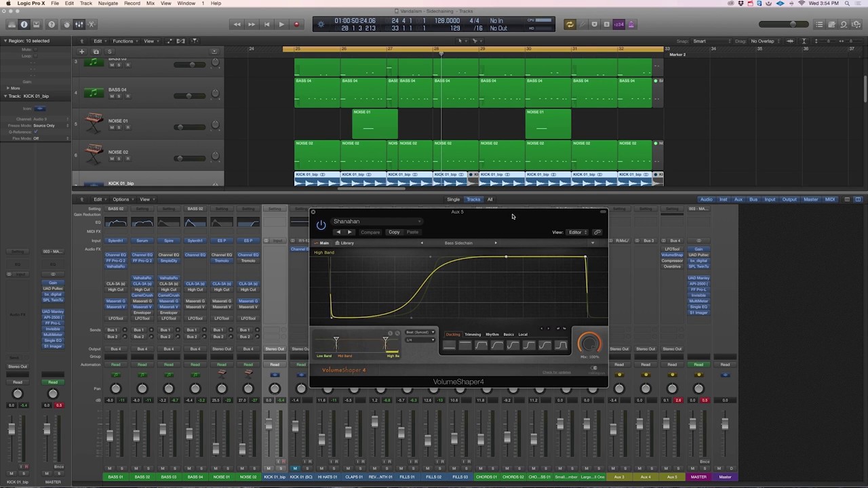This screenshot has width=868, height=488.
Task: Open Quick Help question mark icon
Action: tap(52, 24)
